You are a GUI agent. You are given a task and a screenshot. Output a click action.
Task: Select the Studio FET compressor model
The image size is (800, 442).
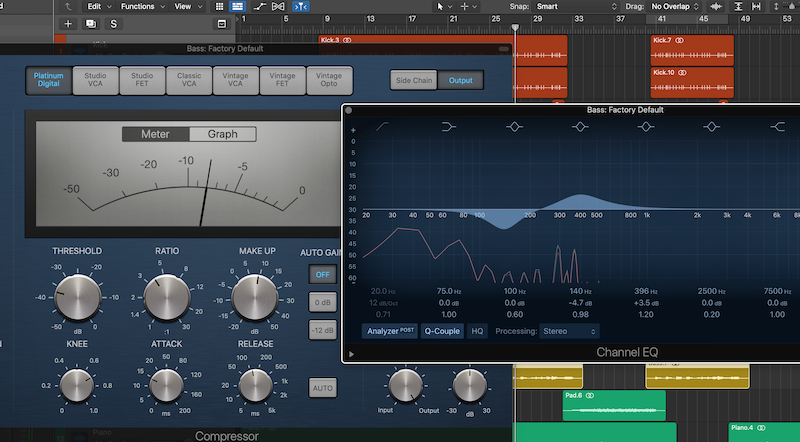(x=142, y=80)
